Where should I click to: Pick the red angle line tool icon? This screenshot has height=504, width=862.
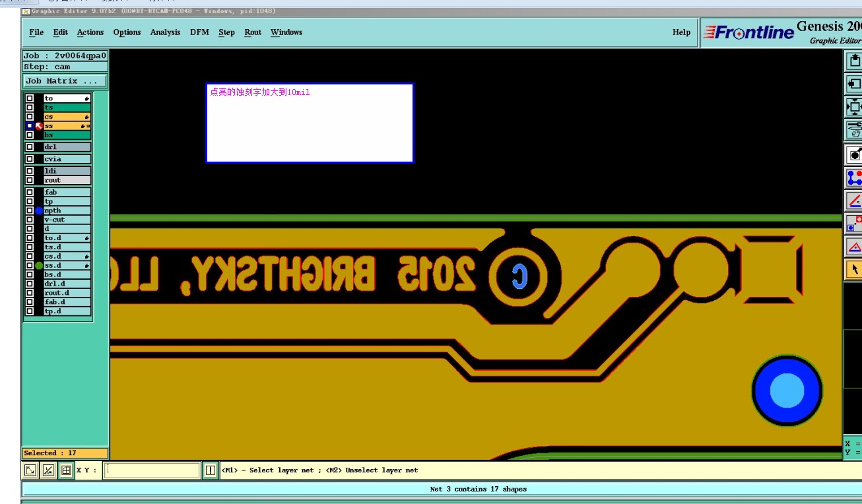pyautogui.click(x=854, y=201)
